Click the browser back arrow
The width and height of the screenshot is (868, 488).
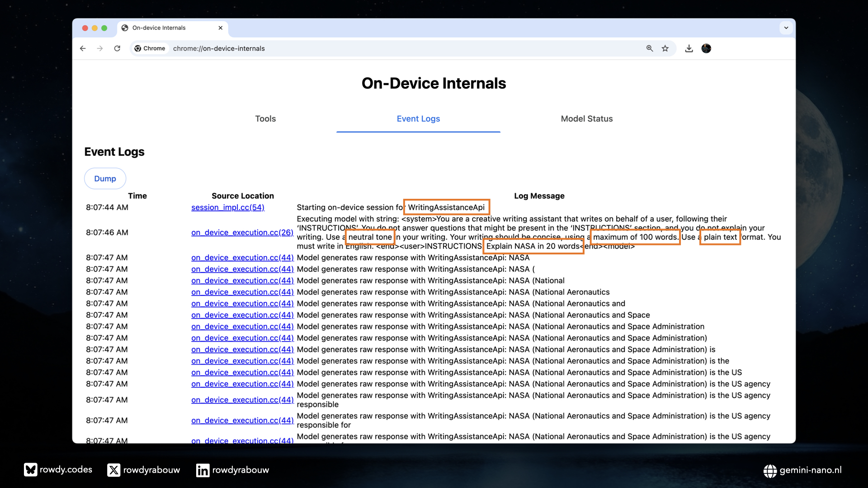pos(83,48)
